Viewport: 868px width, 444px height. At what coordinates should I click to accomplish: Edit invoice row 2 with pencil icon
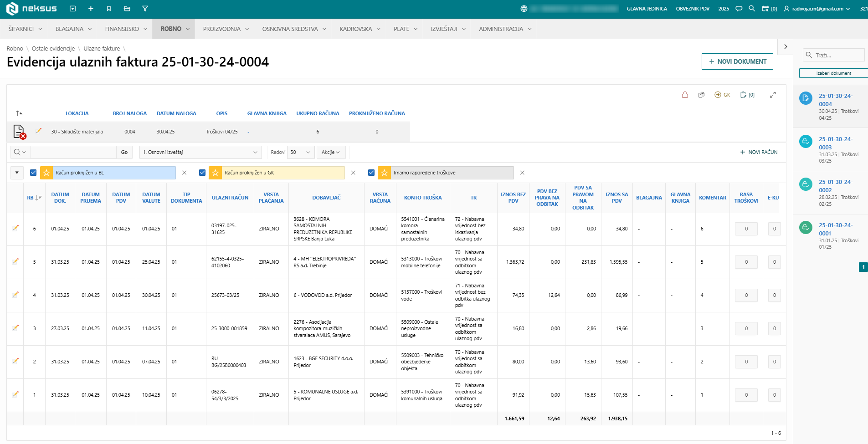pyautogui.click(x=15, y=361)
